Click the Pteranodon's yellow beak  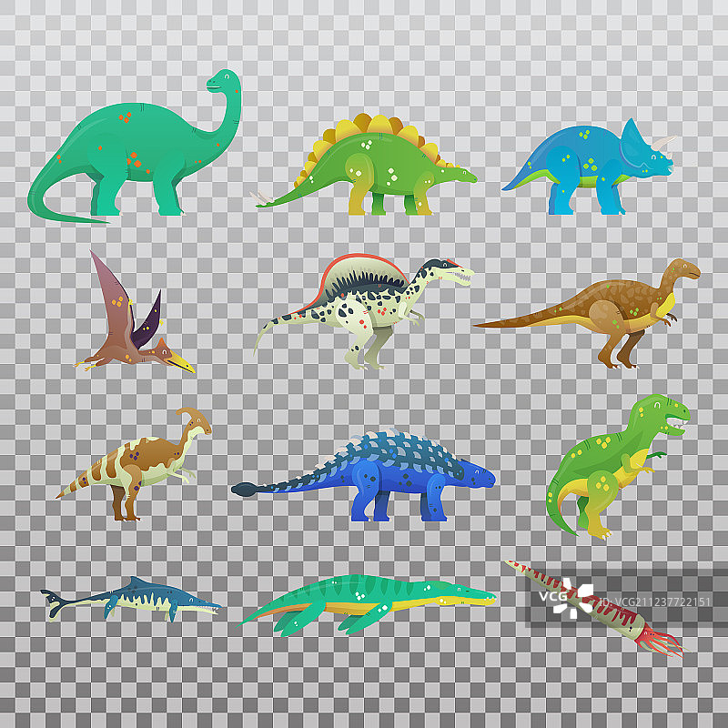click(x=182, y=364)
